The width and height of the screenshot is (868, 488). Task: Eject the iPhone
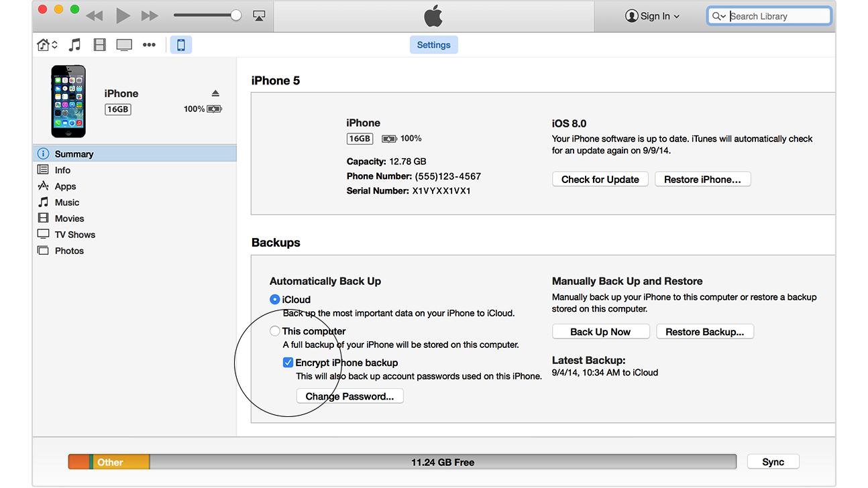[215, 93]
